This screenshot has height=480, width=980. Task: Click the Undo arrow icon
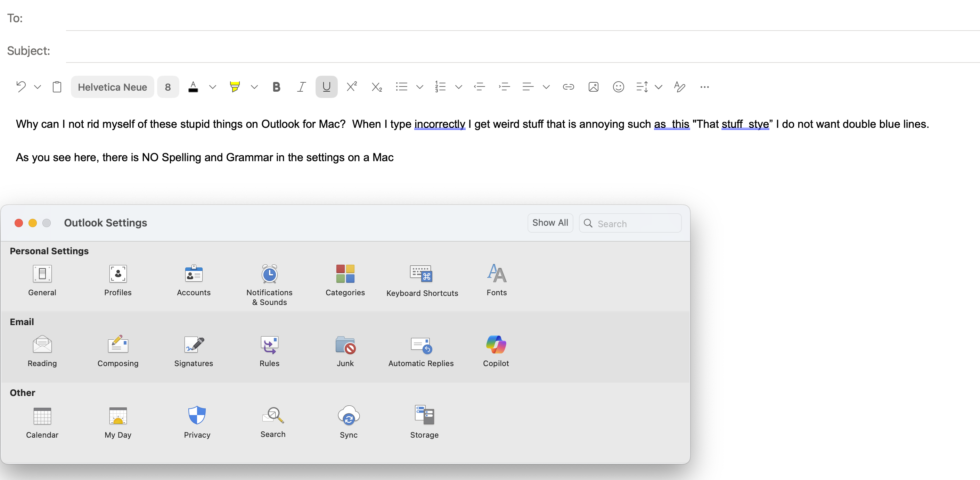point(21,87)
